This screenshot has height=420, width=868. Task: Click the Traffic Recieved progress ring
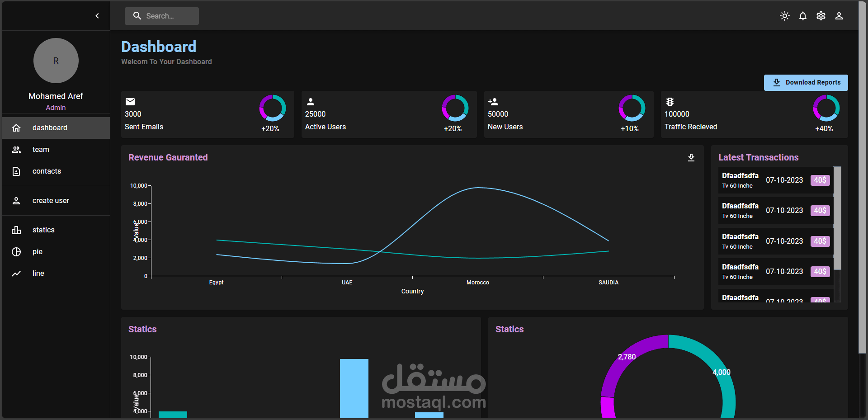[x=826, y=108]
